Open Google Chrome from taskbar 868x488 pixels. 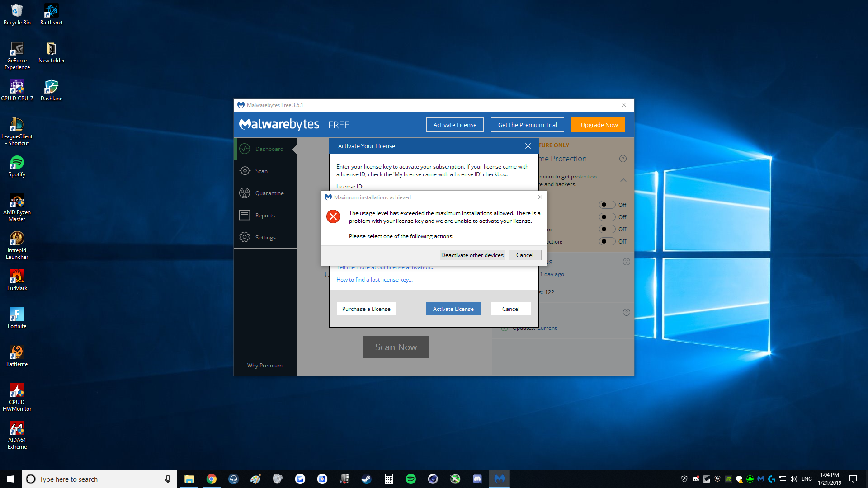212,479
